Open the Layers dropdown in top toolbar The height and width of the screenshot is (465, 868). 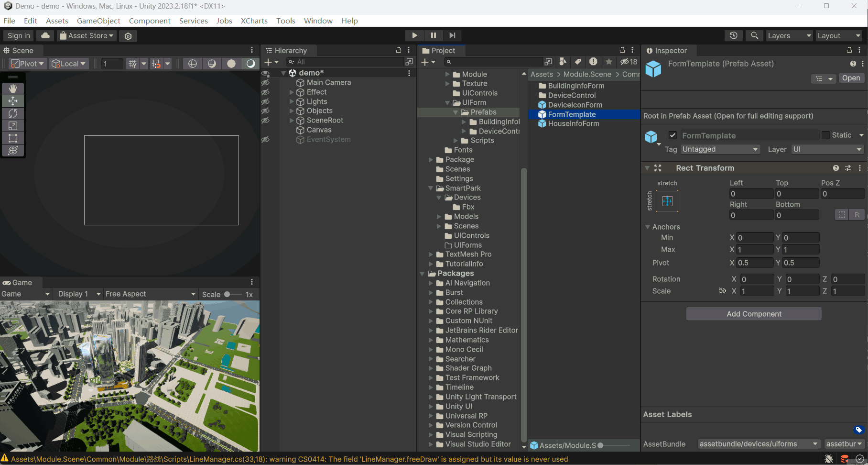pos(789,35)
